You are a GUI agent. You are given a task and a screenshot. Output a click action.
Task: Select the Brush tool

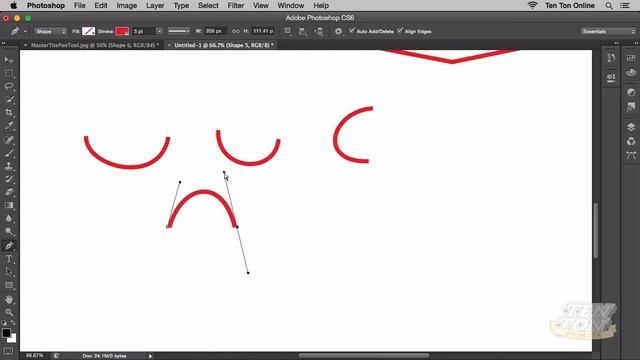point(9,153)
